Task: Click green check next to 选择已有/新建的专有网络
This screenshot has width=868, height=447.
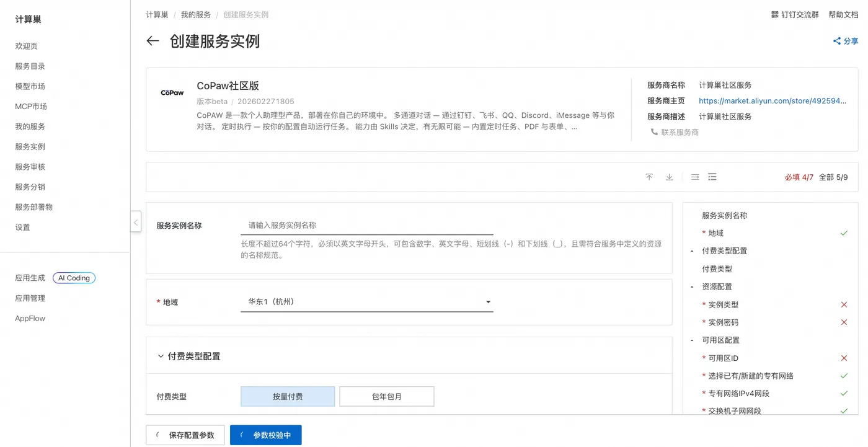Action: click(x=844, y=376)
